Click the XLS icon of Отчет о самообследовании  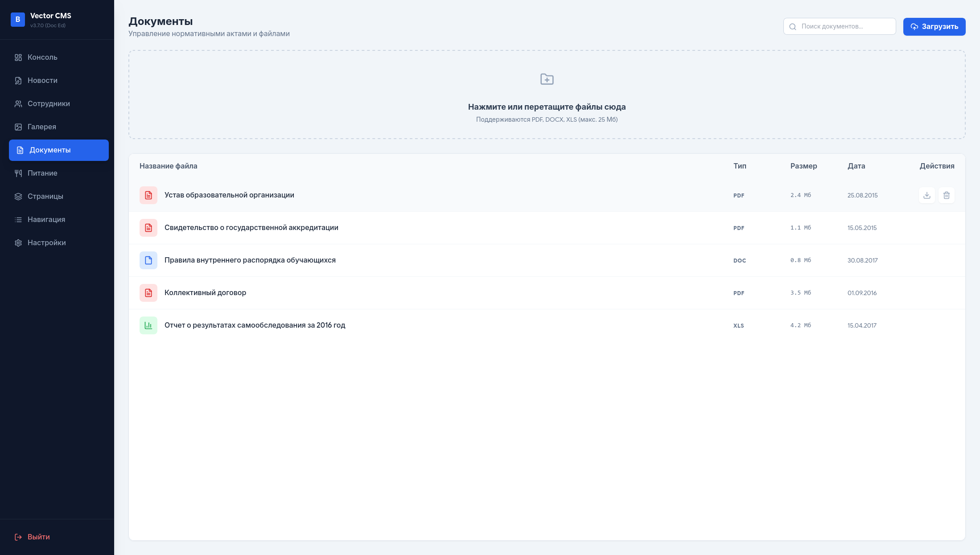pos(148,325)
